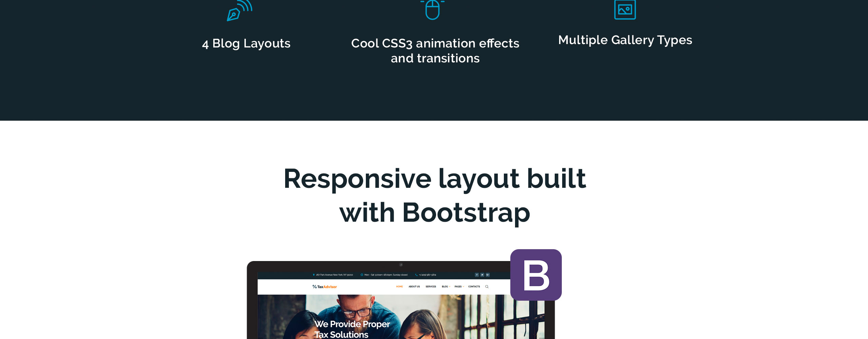Click the '267 Park Avenue New York' address
The height and width of the screenshot is (339, 868).
pyautogui.click(x=334, y=275)
